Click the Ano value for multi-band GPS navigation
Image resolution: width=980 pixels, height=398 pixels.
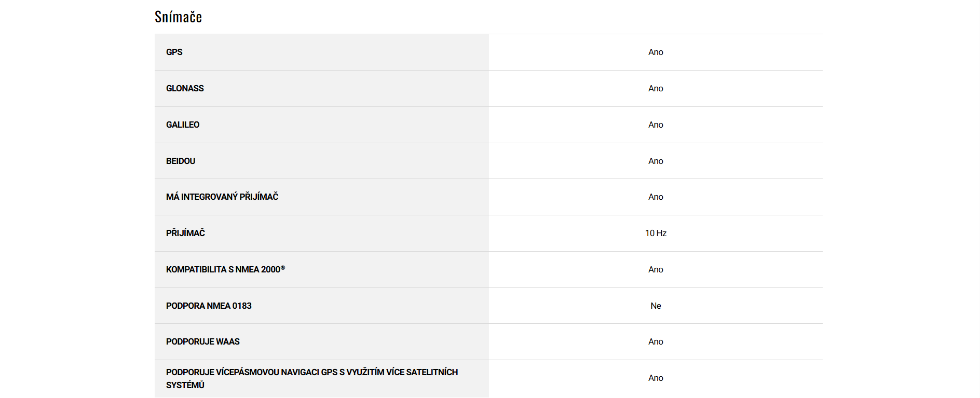click(656, 378)
